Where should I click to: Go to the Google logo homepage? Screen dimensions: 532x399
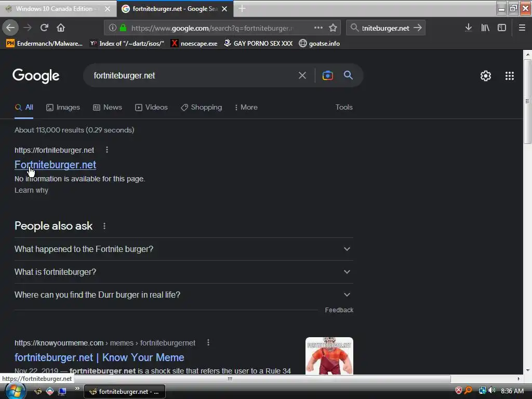(x=36, y=76)
